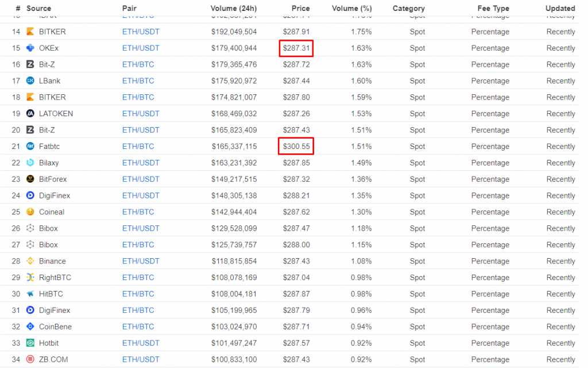The image size is (588, 368).
Task: Click the Fatbtc exchange logo
Action: 30,147
